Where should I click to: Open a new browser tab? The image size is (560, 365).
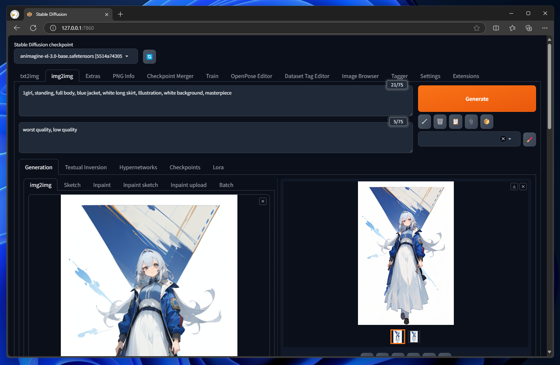pyautogui.click(x=120, y=14)
